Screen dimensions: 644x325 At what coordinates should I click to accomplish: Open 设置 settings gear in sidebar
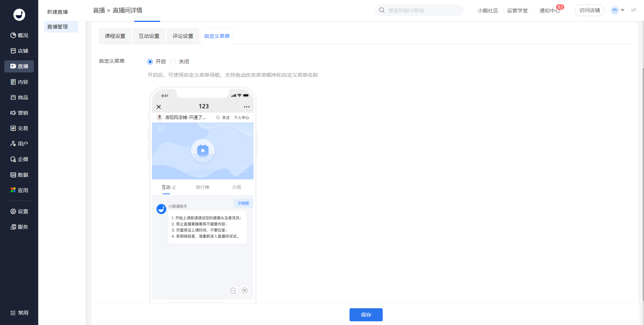[13, 211]
